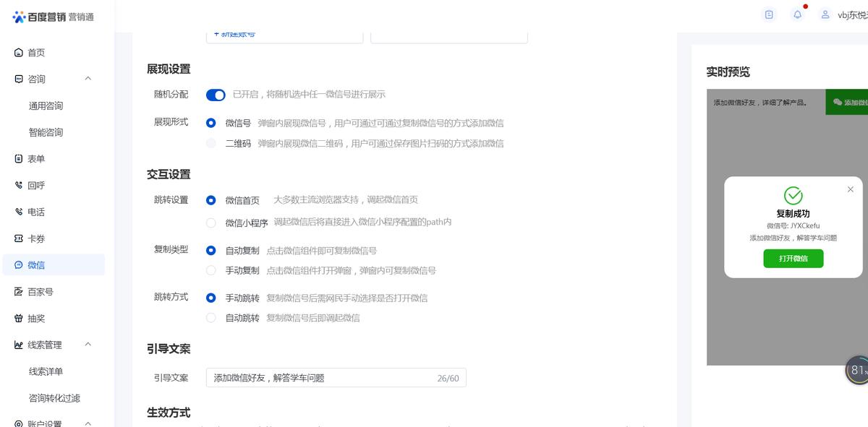
Task: Select the 百家号 section icon
Action: 18,291
